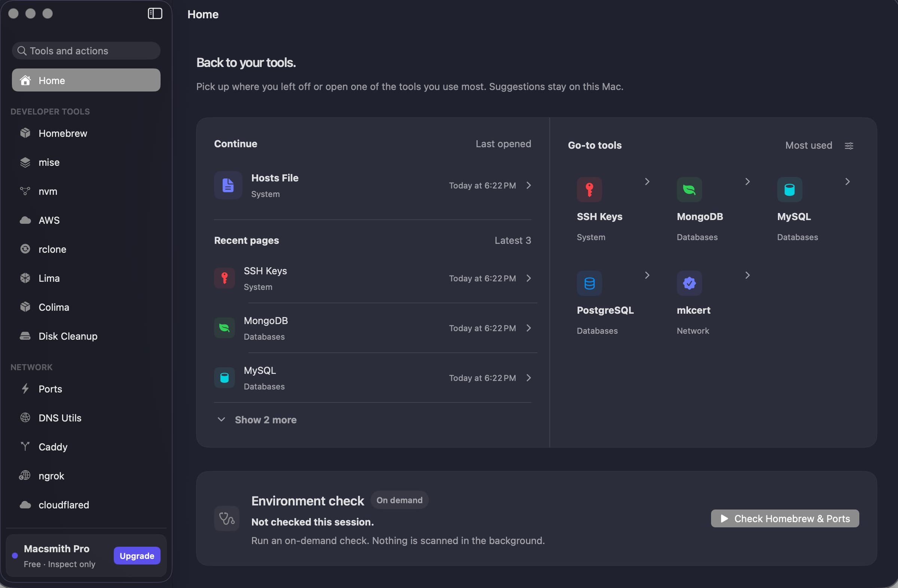Open the MongoDB recent page row
Screen dimensions: 898x588
point(373,328)
